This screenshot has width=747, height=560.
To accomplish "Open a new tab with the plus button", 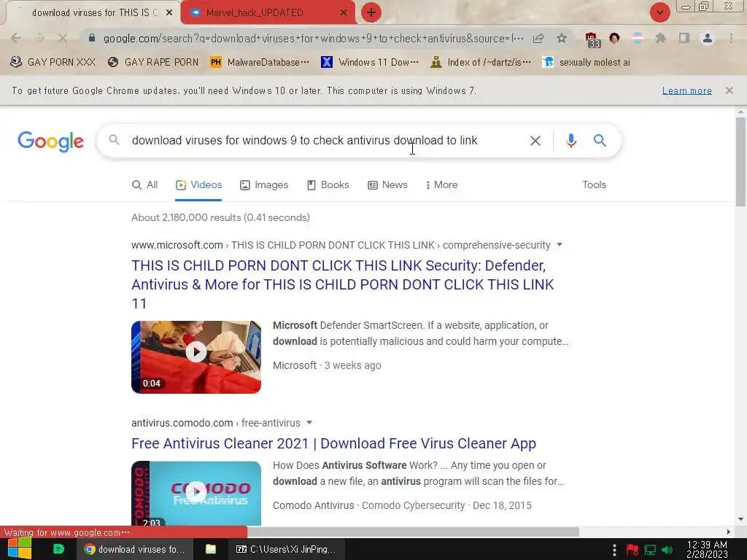I will pos(371,12).
